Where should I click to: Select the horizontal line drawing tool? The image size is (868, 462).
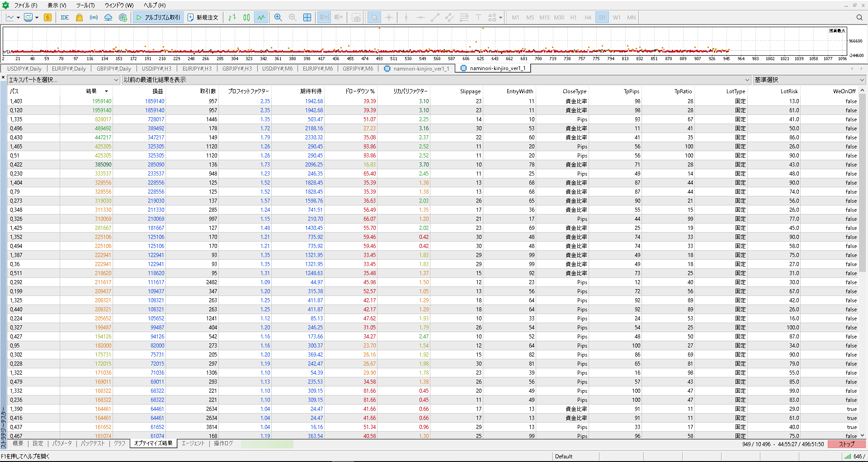point(420,18)
